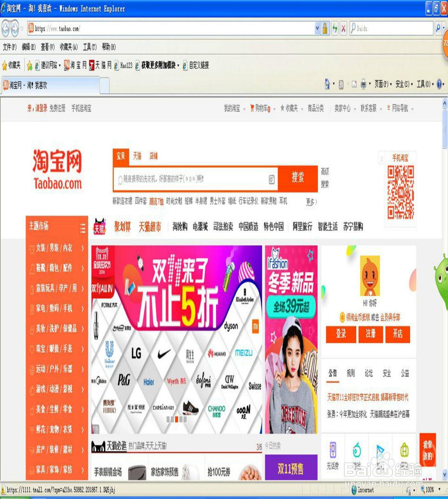
Task: Click the active orange carousel indicator dot
Action: [176, 419]
